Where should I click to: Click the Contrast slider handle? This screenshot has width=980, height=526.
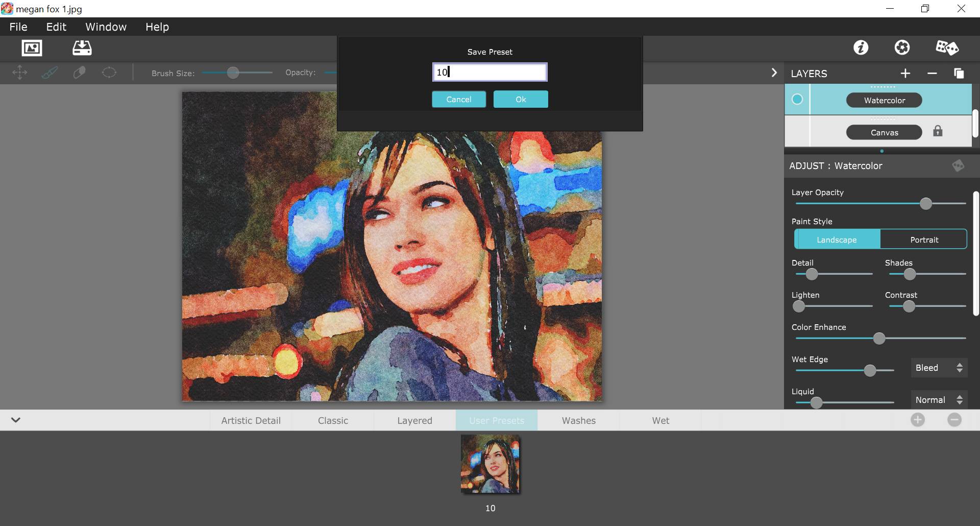pos(909,306)
